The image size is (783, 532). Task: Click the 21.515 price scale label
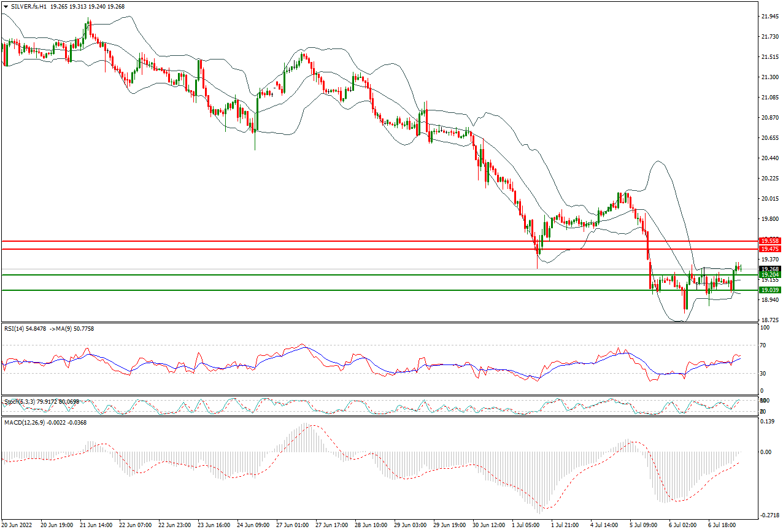pos(769,56)
